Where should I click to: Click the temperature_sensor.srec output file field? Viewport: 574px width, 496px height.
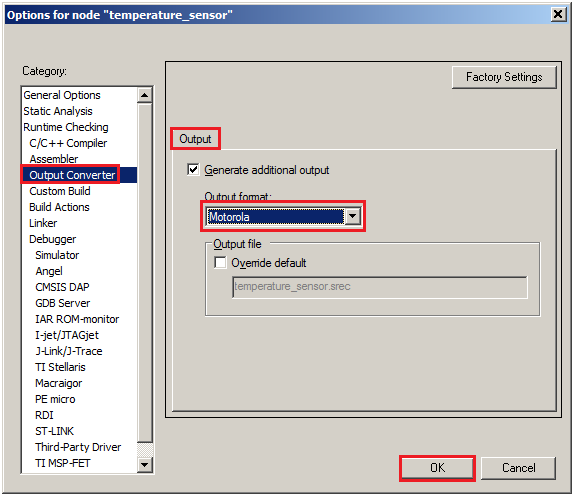pos(380,287)
